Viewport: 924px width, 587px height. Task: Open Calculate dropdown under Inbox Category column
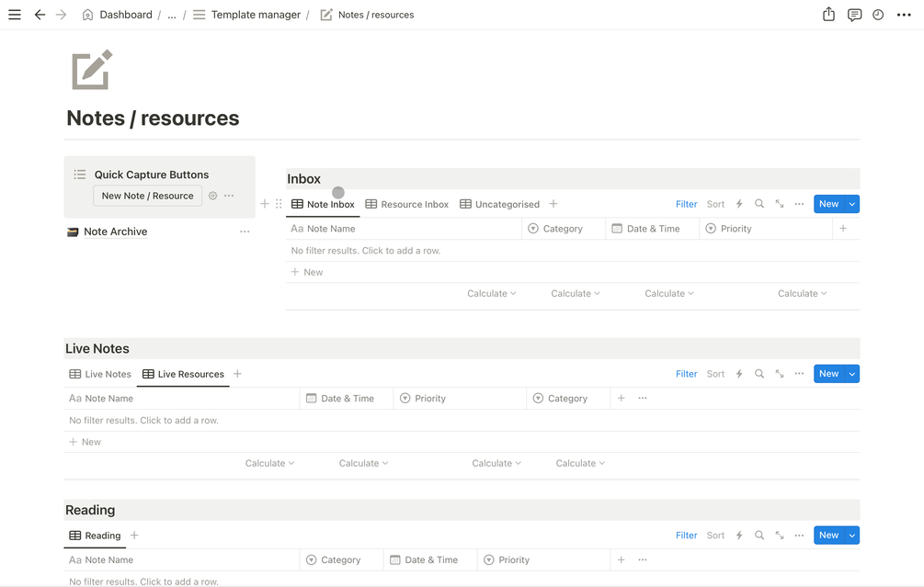[576, 294]
